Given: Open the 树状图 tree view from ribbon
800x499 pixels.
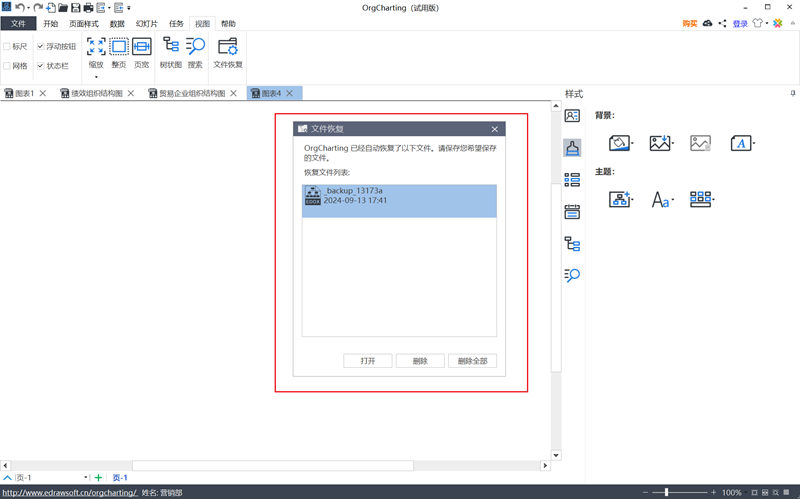Looking at the screenshot, I should [x=170, y=53].
